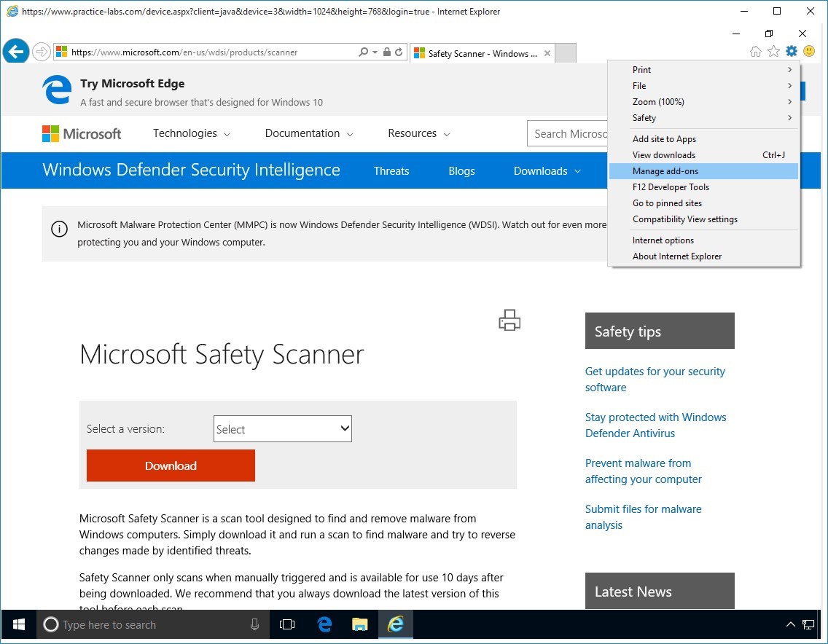Expand the Downloads menu in the blue bar
The height and width of the screenshot is (644, 828).
click(x=547, y=171)
